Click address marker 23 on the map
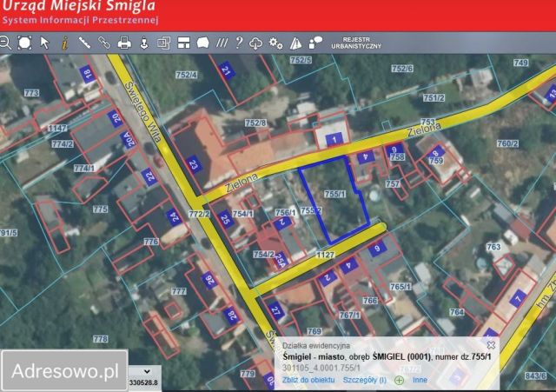Viewport: 556px width, 392px height. tap(193, 164)
